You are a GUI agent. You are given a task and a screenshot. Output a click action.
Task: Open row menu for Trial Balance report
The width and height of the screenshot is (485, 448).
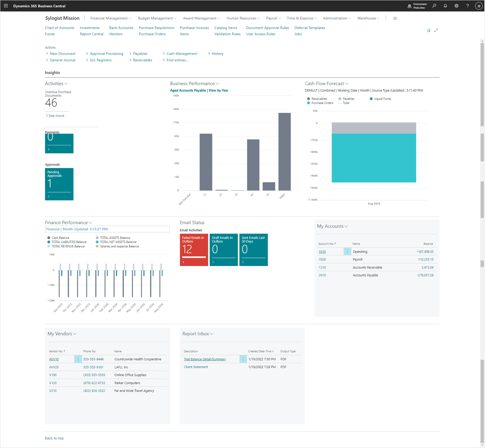[243, 359]
